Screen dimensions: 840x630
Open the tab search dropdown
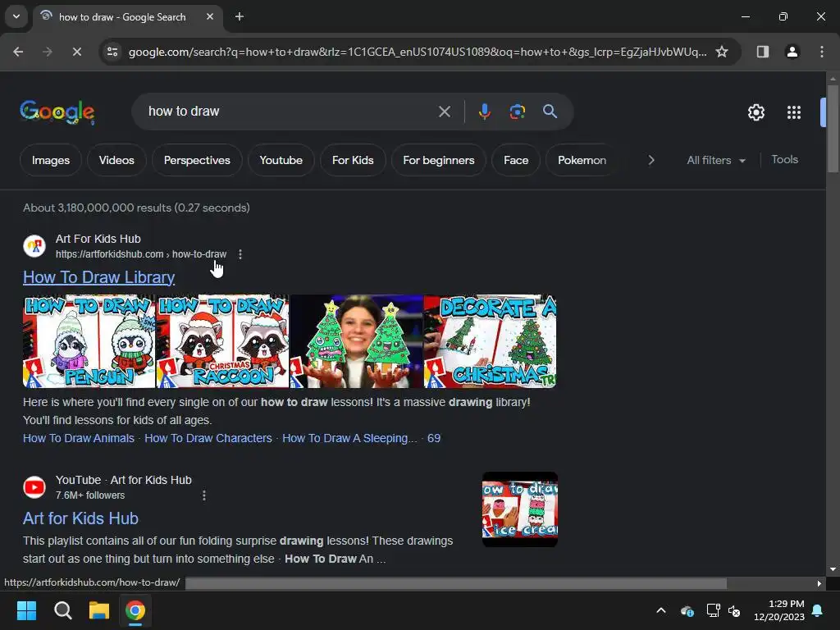(16, 16)
